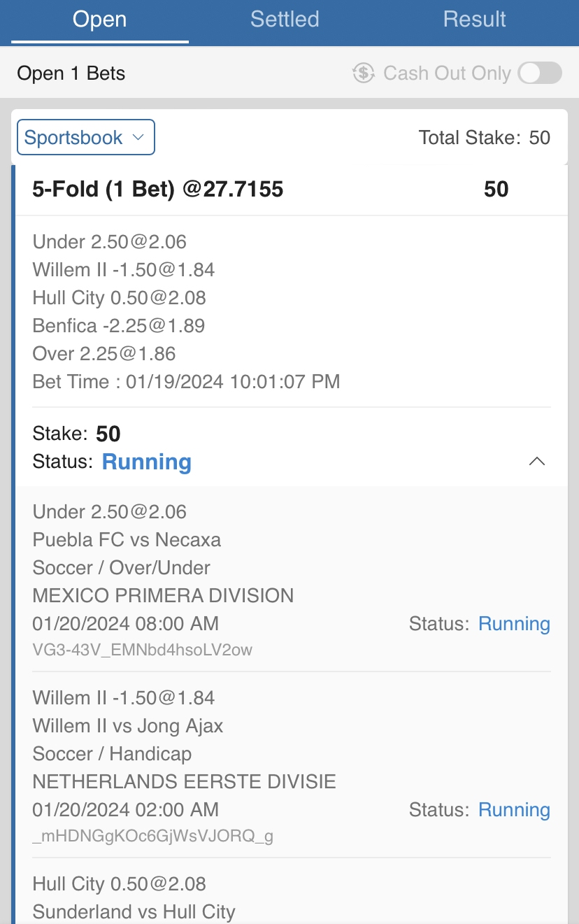Viewport: 579px width, 924px height.
Task: Open the Result tab
Action: (x=474, y=20)
